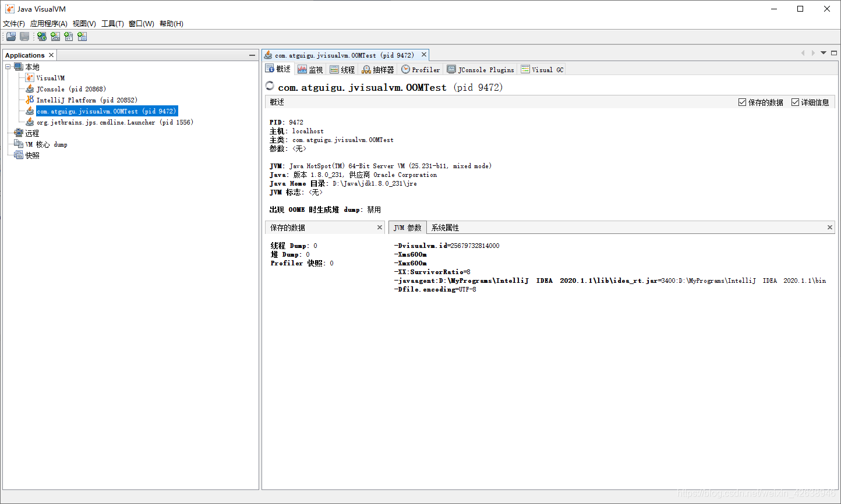Screen dimensions: 841x504
Task: Click the grayed-out Save toolbar icon
Action: click(x=24, y=36)
